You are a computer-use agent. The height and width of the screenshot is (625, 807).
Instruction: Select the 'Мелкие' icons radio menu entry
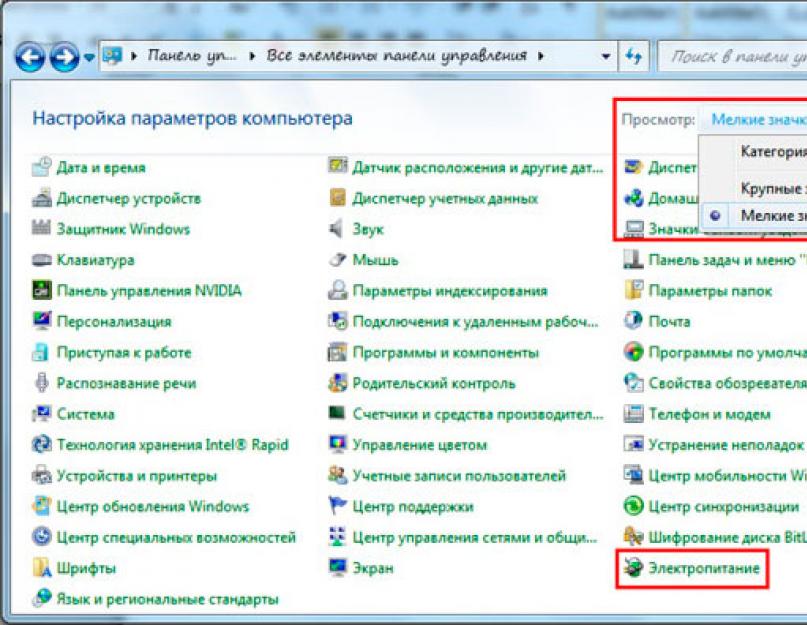click(x=753, y=215)
